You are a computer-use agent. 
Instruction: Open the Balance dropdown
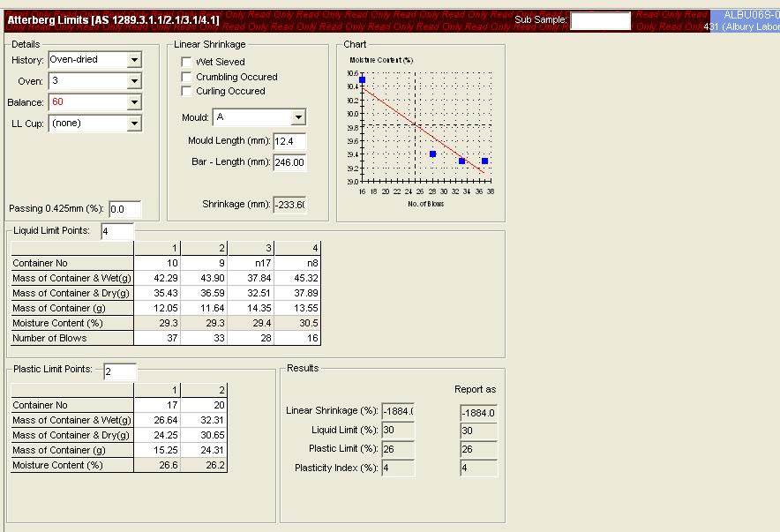pos(134,102)
